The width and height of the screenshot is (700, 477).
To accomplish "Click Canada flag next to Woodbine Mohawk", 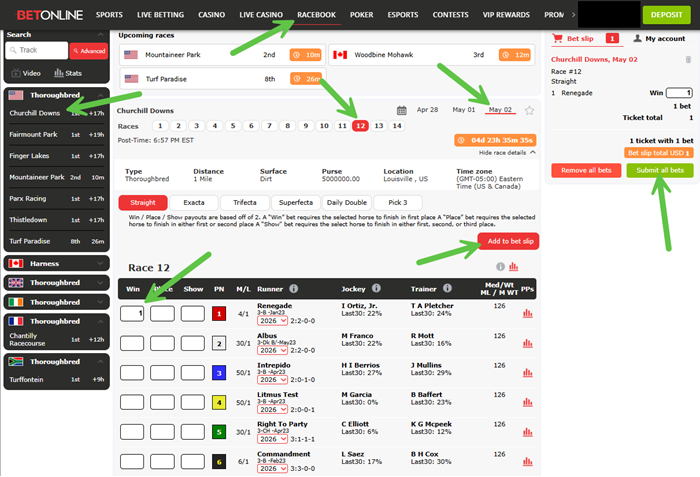I will coord(340,54).
